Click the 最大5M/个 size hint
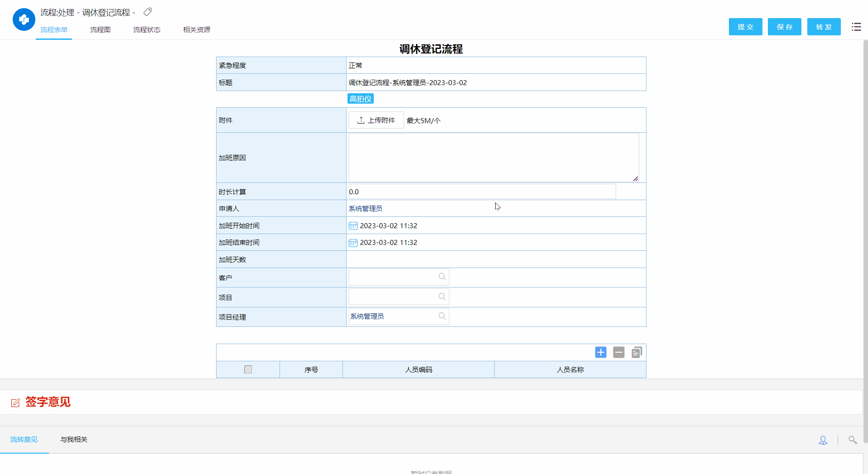 click(x=424, y=120)
